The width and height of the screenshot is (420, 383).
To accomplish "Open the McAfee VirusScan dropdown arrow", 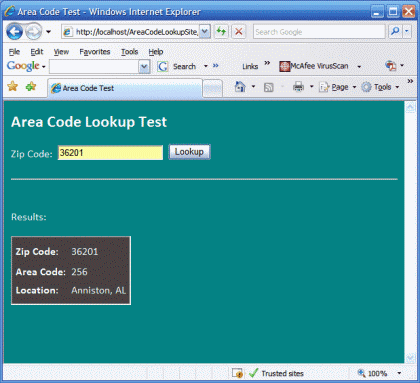I will 359,66.
